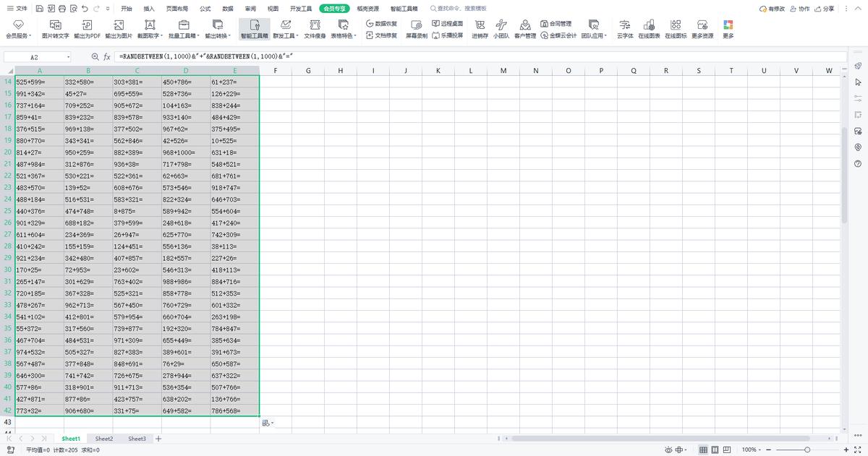Click the undo arrow in quick access toolbar
The image size is (868, 456).
85,9
